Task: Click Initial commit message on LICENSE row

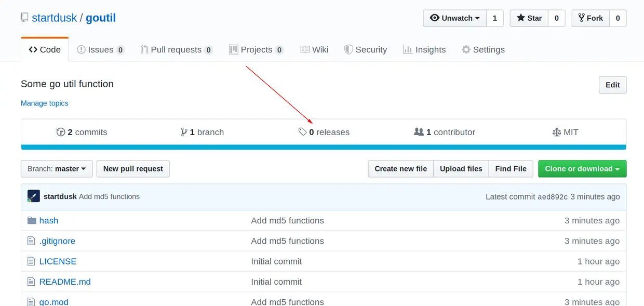Action: (276, 261)
